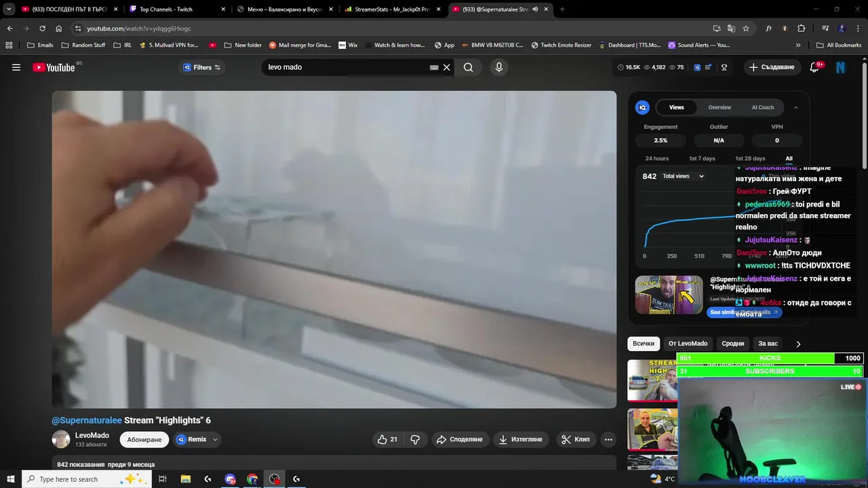
Task: Show more filter chips with right arrow
Action: point(798,344)
